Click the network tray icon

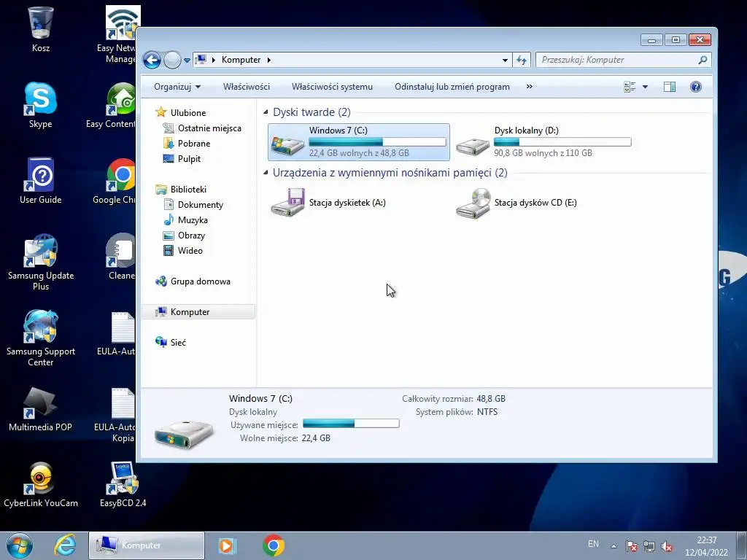(649, 547)
